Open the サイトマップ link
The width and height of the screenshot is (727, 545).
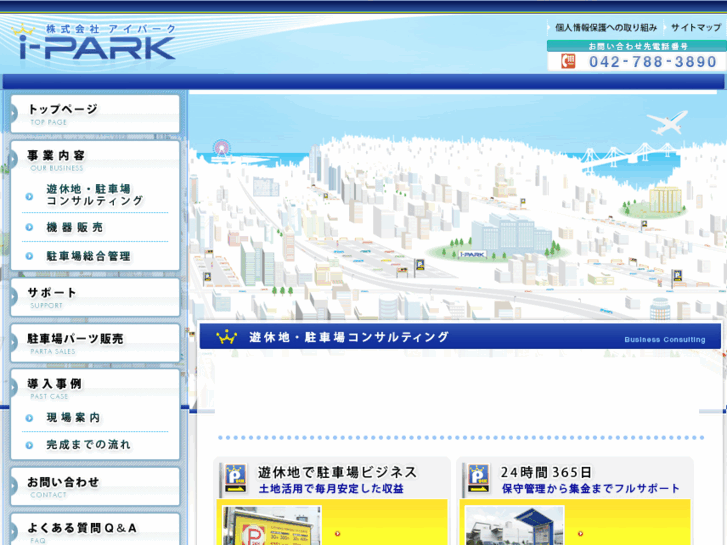point(695,28)
